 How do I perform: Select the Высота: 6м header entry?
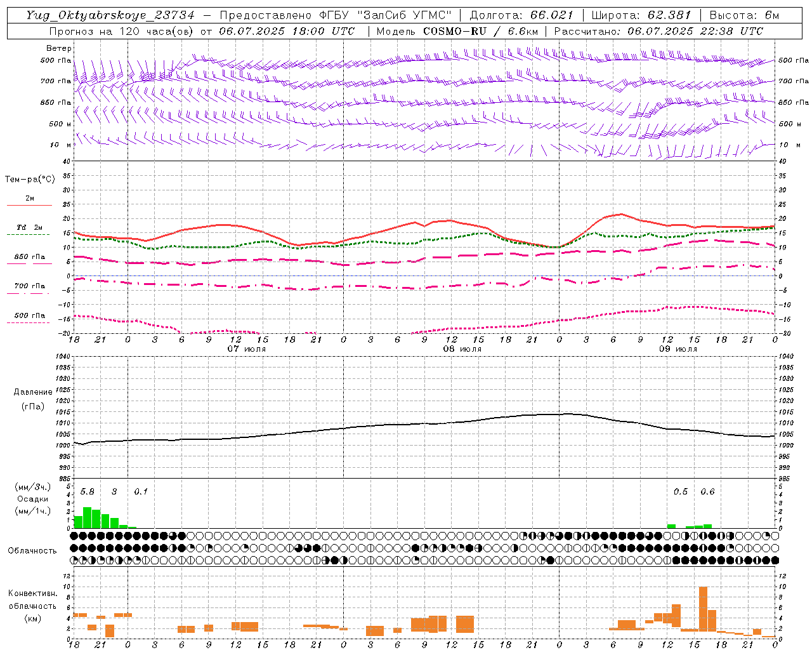744,15
